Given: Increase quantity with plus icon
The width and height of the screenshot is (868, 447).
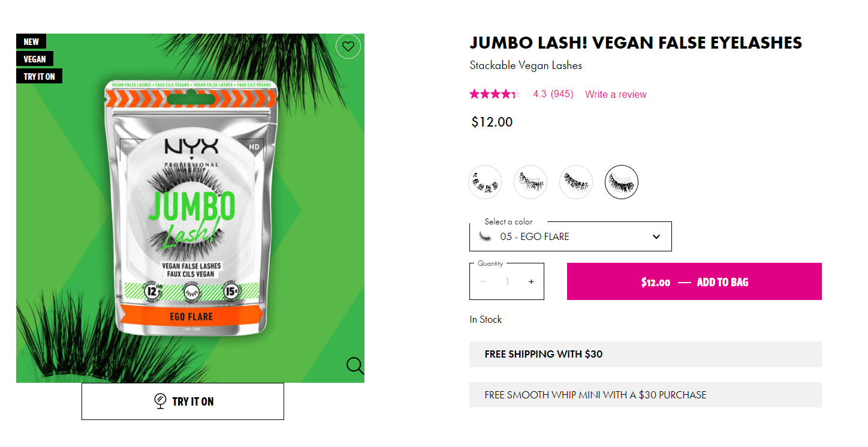Looking at the screenshot, I should [531, 281].
